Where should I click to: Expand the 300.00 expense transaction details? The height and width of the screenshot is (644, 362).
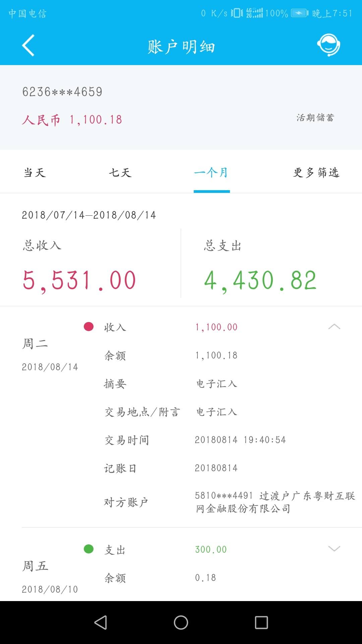pyautogui.click(x=334, y=549)
